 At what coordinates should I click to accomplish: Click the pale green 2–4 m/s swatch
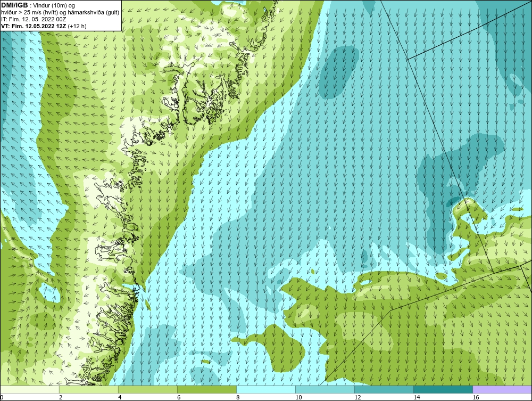coord(88,389)
